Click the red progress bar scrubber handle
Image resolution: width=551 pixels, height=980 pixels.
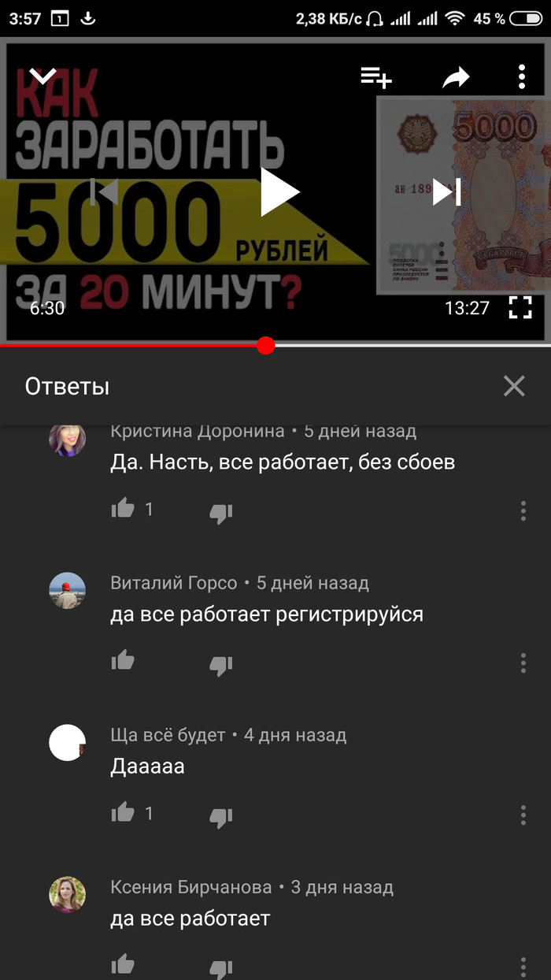[x=266, y=345]
